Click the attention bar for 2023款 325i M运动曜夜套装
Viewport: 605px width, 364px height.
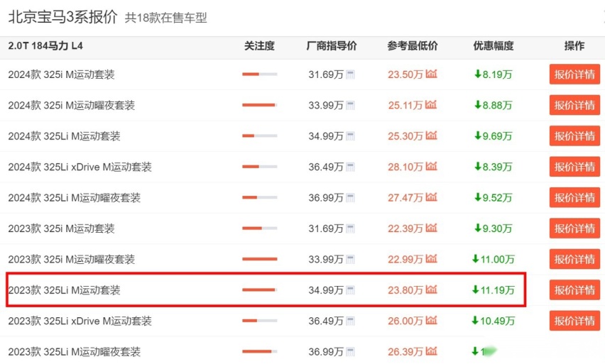pos(260,259)
